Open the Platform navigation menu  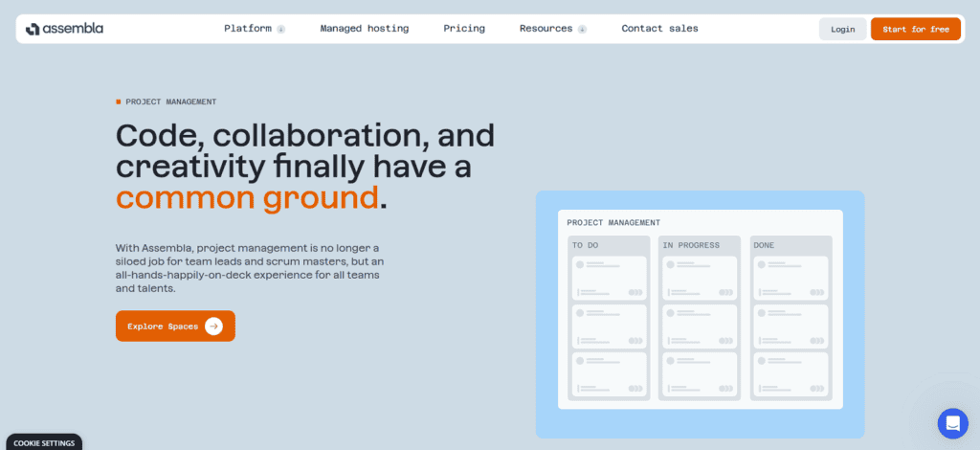coord(248,29)
